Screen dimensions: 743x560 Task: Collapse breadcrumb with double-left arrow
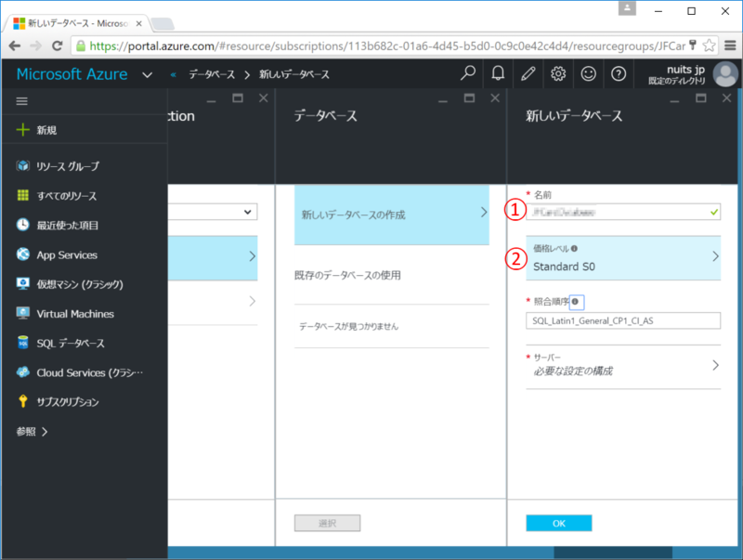(173, 75)
